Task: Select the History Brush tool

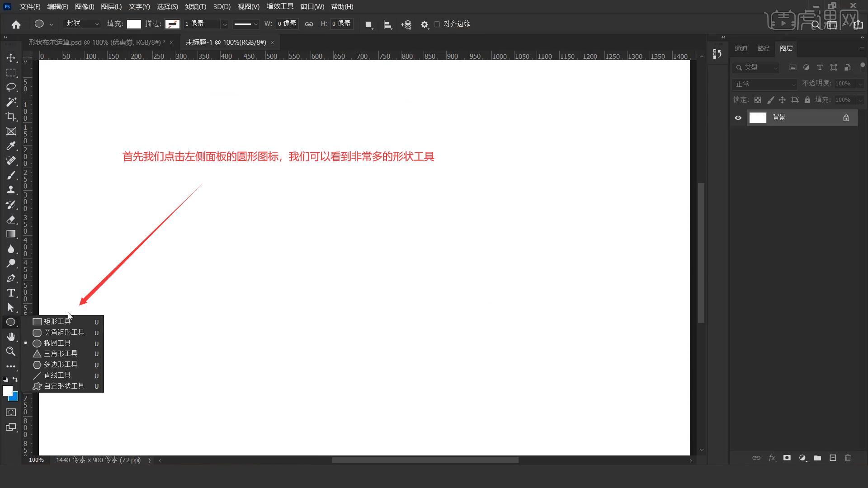Action: click(x=11, y=205)
